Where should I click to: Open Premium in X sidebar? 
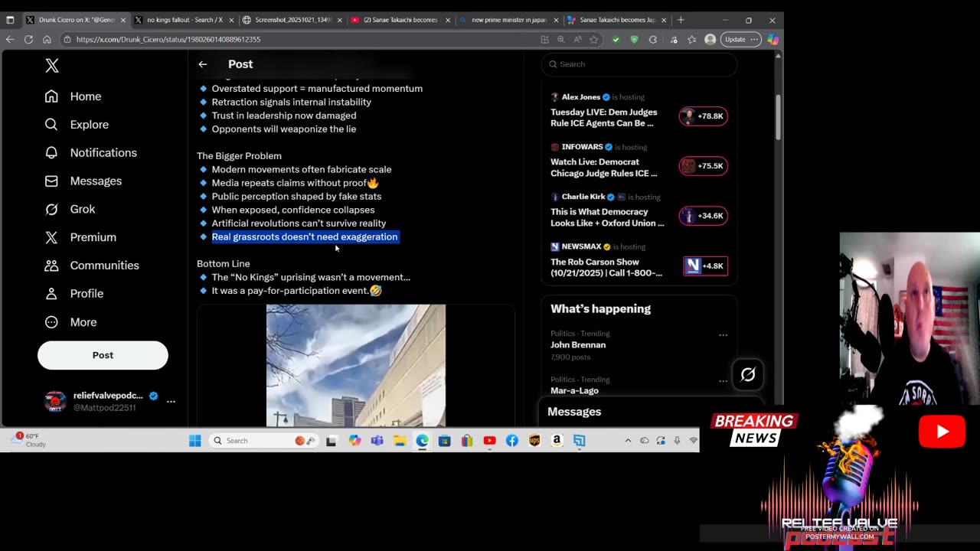point(81,237)
